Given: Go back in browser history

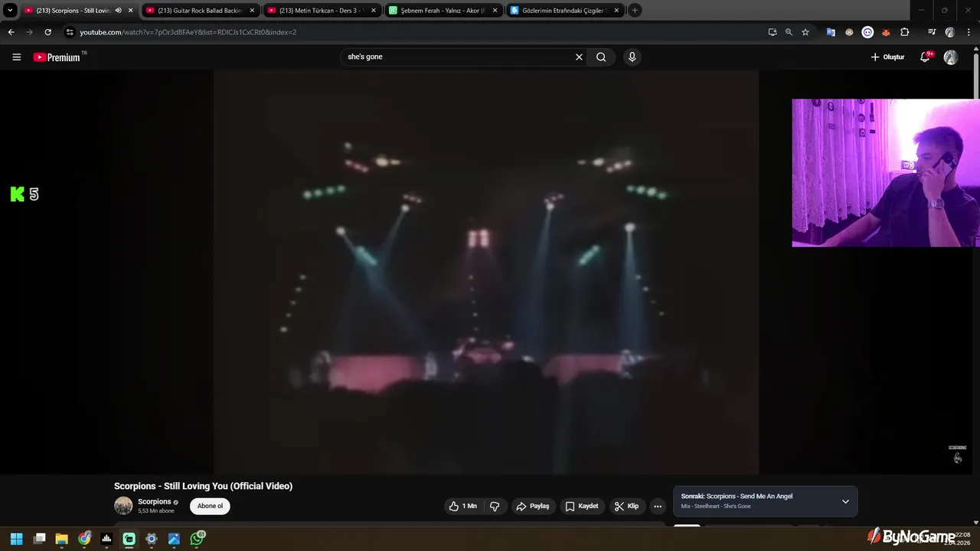Looking at the screenshot, I should [x=11, y=32].
